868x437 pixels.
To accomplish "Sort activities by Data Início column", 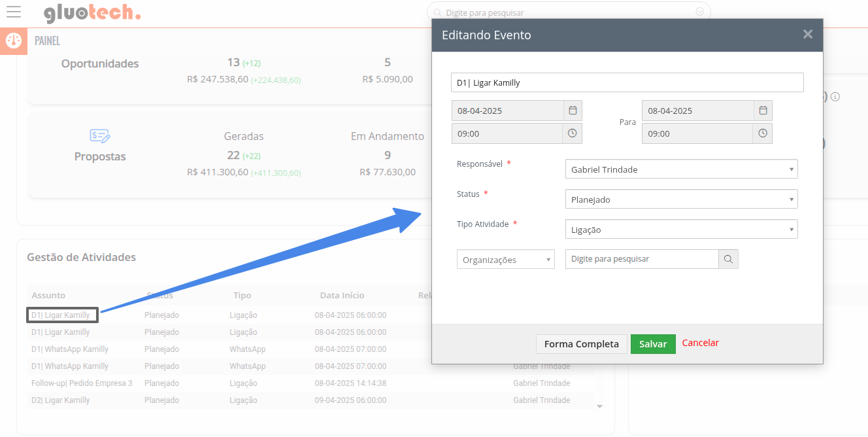I will click(342, 296).
